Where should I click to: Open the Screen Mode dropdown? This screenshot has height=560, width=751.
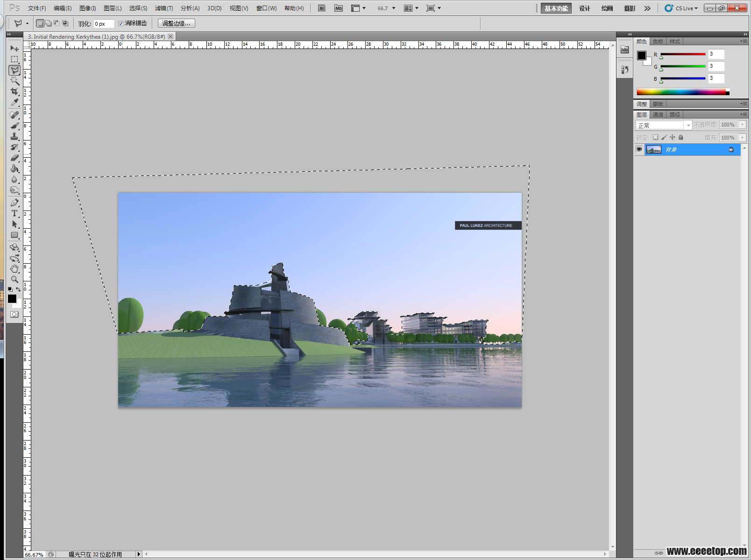pyautogui.click(x=433, y=8)
